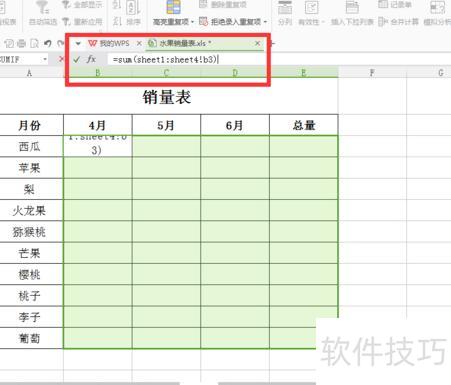Click the 梨 row label cell
451x385 pixels.
(x=29, y=189)
